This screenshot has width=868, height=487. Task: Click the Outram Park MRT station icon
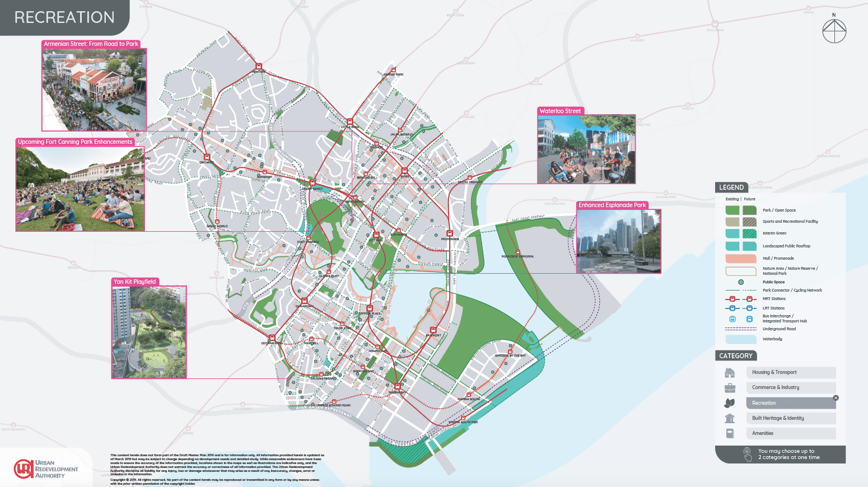point(272,338)
